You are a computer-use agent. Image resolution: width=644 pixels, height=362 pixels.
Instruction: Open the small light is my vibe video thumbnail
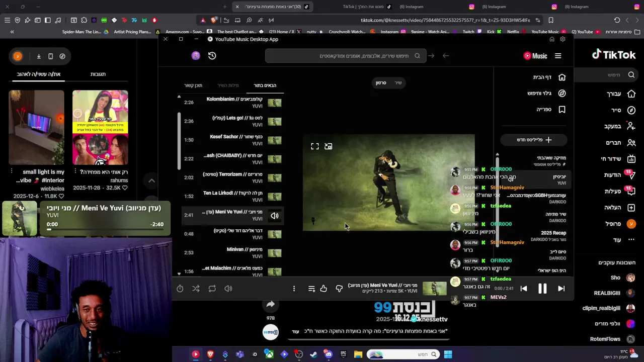(36, 128)
